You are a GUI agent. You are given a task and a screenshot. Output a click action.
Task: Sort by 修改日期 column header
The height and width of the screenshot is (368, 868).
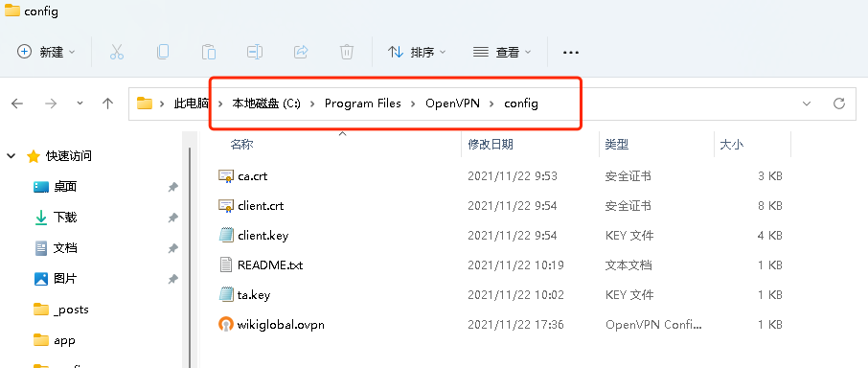click(x=491, y=145)
